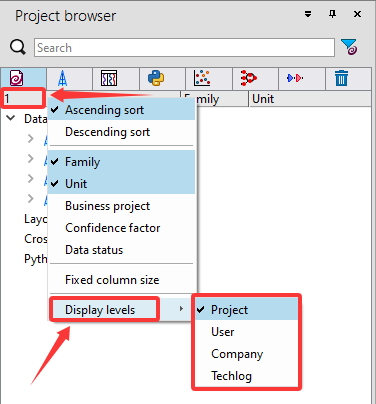The height and width of the screenshot is (404, 376).
Task: Open the search filter funnel icon
Action: point(349,47)
